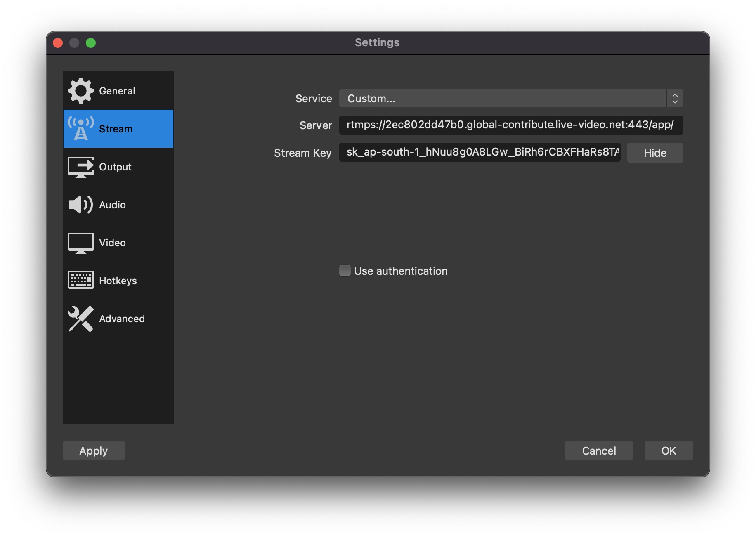Focus the Stream Key text field
This screenshot has height=538, width=756.
point(480,152)
